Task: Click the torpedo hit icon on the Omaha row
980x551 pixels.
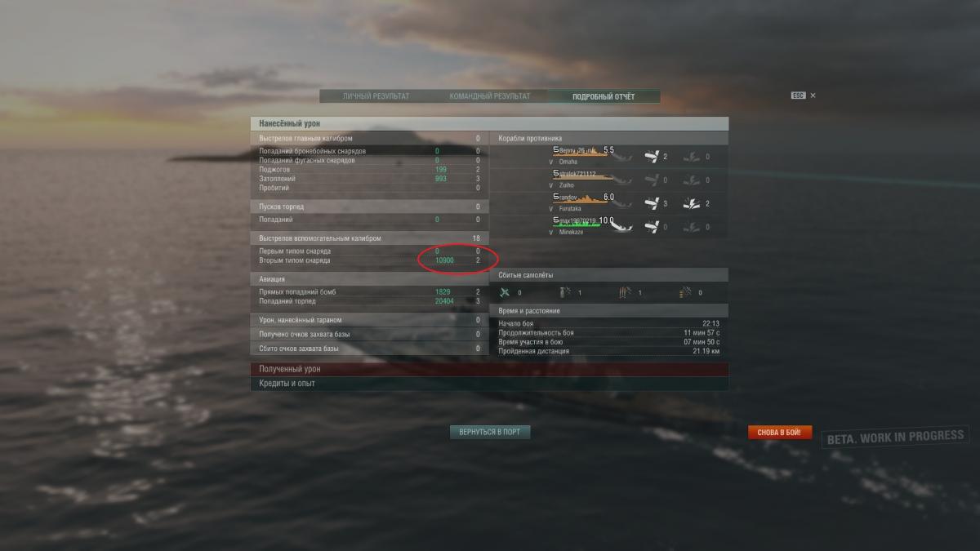Action: click(x=652, y=157)
